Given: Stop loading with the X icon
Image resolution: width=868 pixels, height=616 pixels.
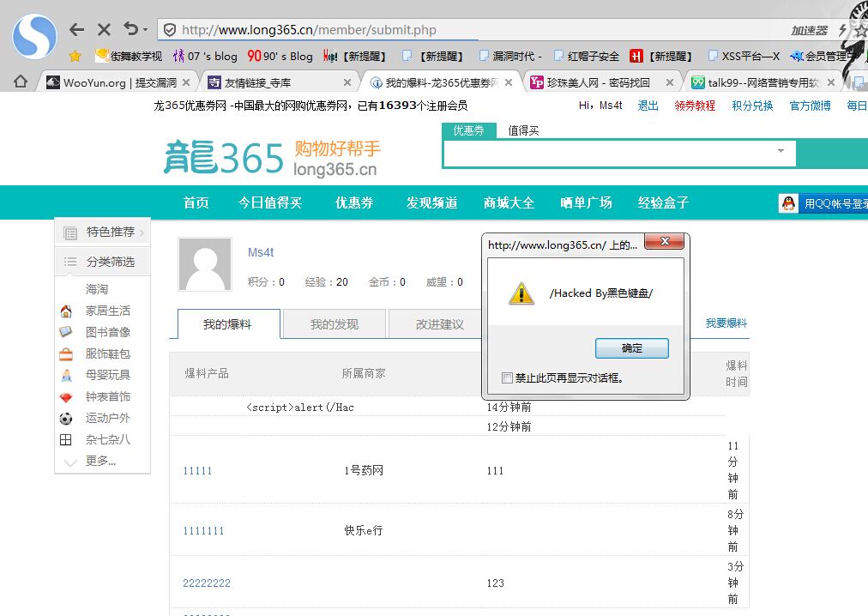Looking at the screenshot, I should 104,29.
